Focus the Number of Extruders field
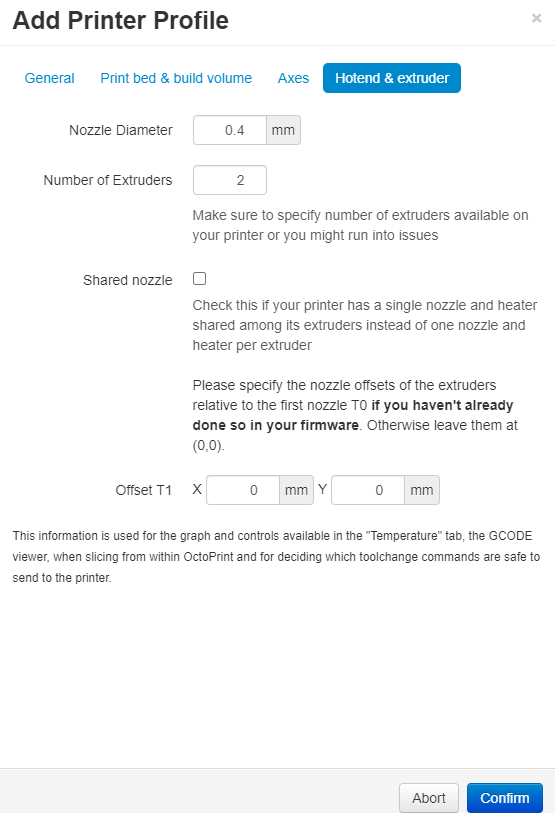This screenshot has height=813, width=555. point(230,180)
